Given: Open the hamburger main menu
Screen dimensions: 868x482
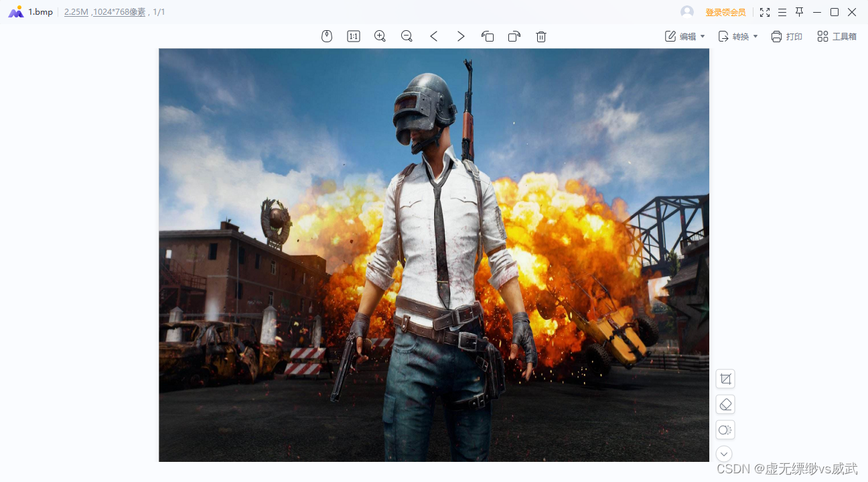Looking at the screenshot, I should [x=782, y=12].
